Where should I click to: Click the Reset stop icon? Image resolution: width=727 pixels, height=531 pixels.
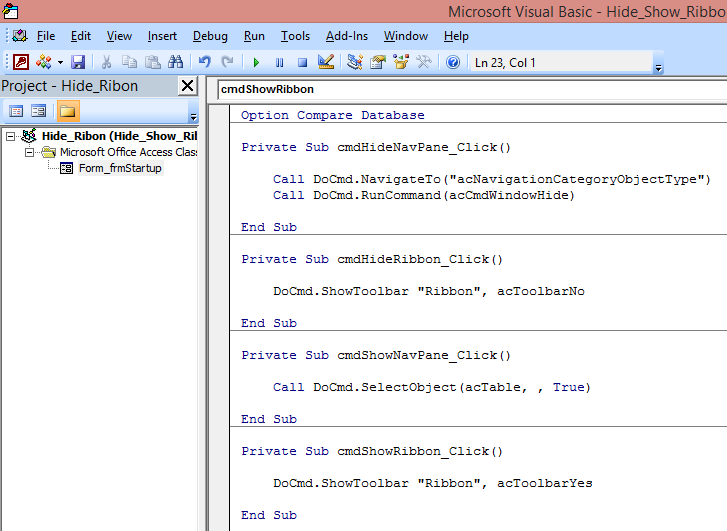pos(302,62)
